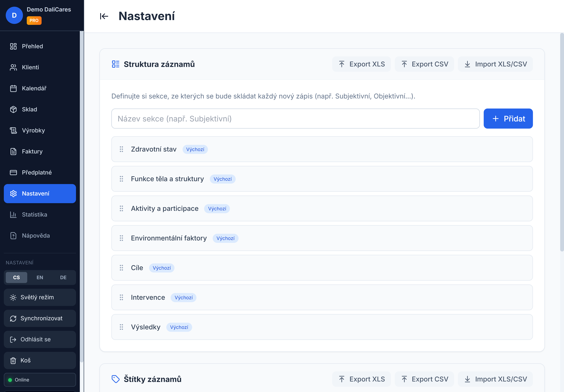
Task: Switch language to DE
Action: [63, 277]
